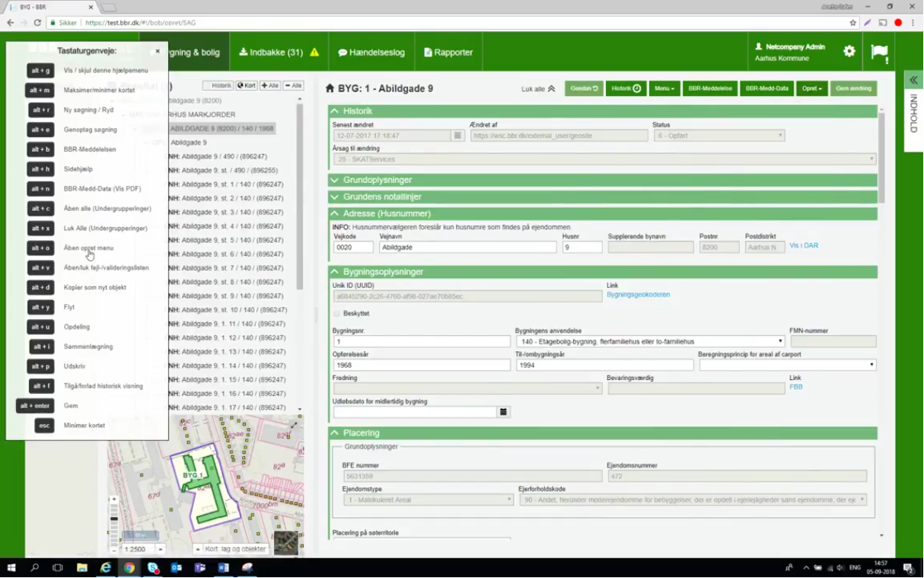Go to the Rapporter tab
Screen dimensions: 924x578
448,53
